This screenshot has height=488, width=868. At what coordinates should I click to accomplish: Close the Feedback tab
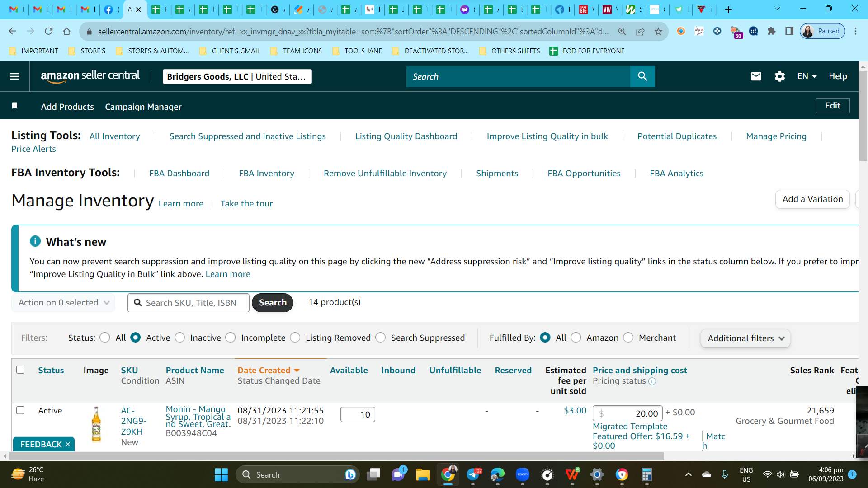pyautogui.click(x=68, y=444)
